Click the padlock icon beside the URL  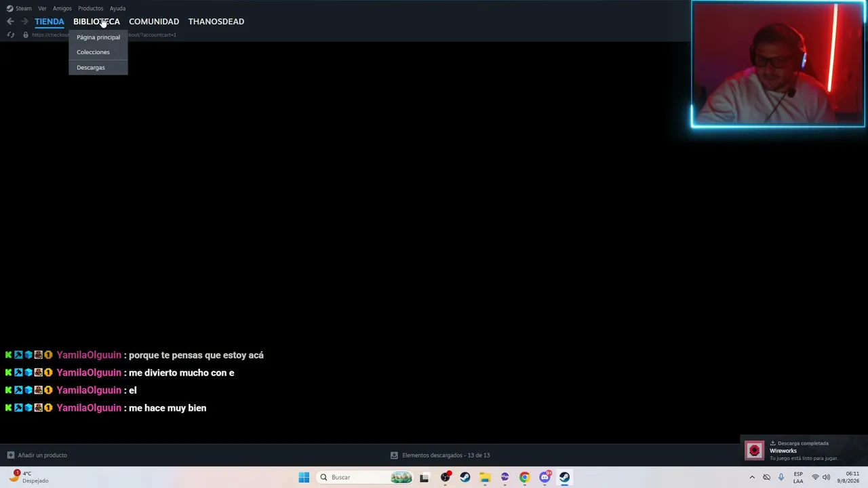26,35
